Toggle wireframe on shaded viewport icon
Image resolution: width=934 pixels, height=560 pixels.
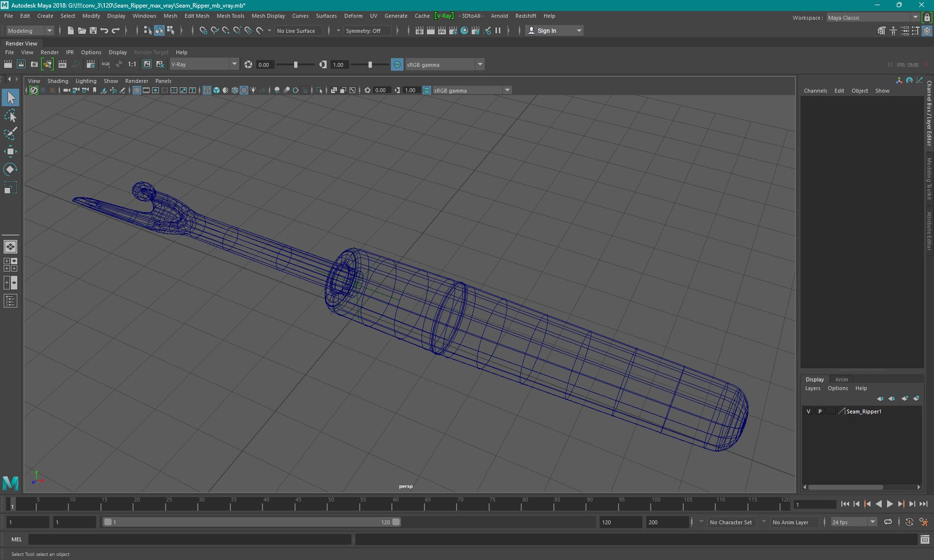[235, 90]
